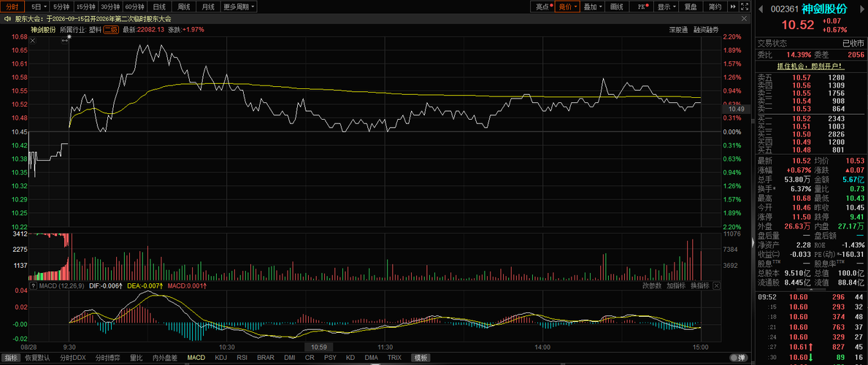Click the 简约 simple mode button
The width and height of the screenshot is (868, 365).
click(x=715, y=7)
